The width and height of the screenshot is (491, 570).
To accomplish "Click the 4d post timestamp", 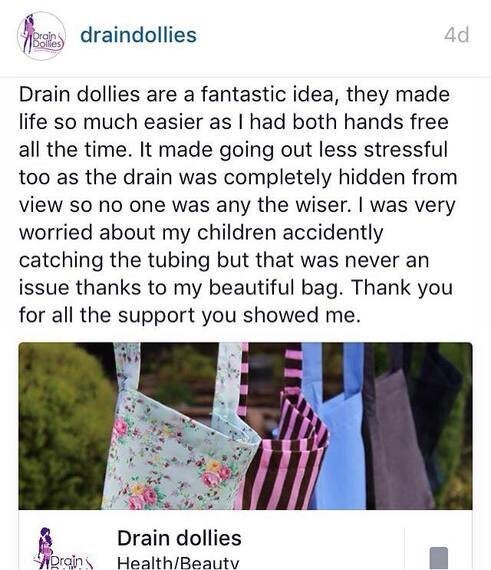I will 456,35.
